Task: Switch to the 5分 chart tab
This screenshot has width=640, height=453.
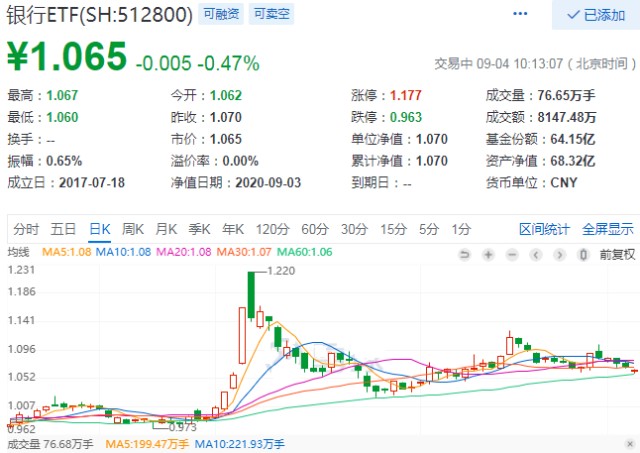Action: (429, 229)
